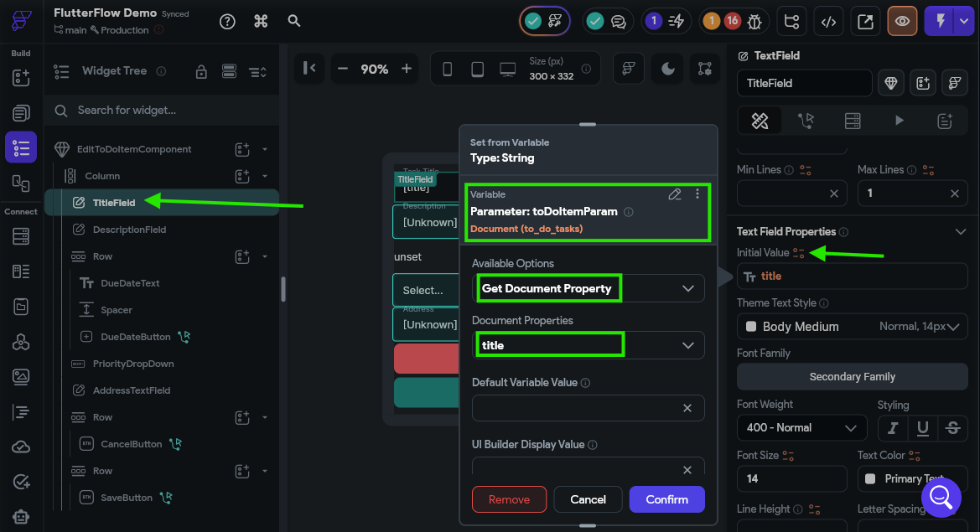
Task: Open the debug bug icon
Action: 754,21
